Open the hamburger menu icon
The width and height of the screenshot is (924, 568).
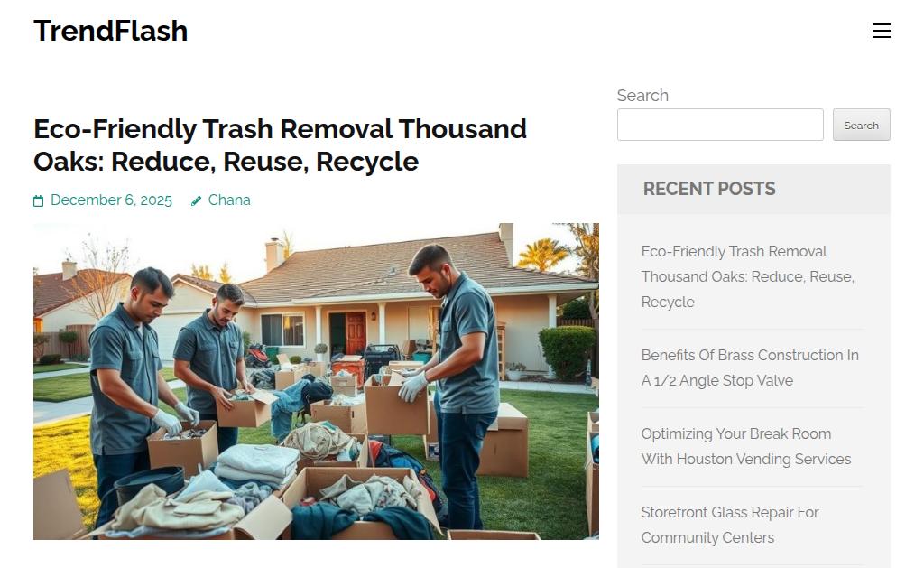tap(881, 31)
